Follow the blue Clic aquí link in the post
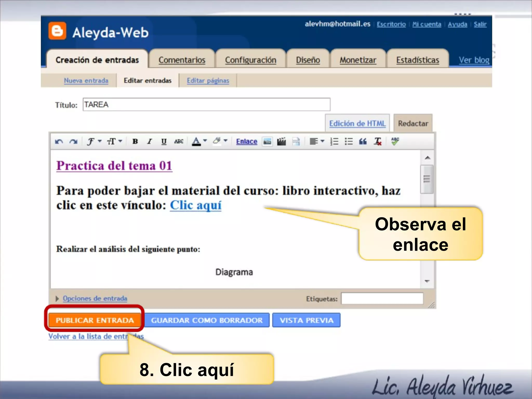This screenshot has height=399, width=532. (196, 205)
